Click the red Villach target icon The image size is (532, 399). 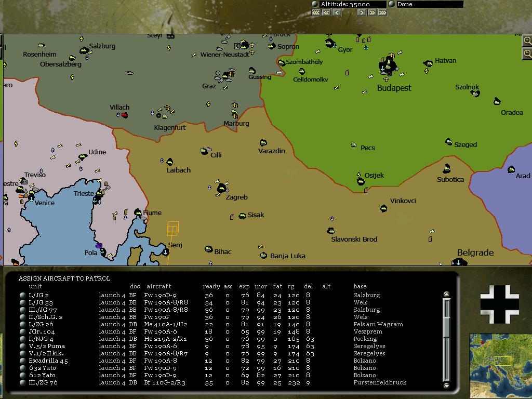[125, 115]
